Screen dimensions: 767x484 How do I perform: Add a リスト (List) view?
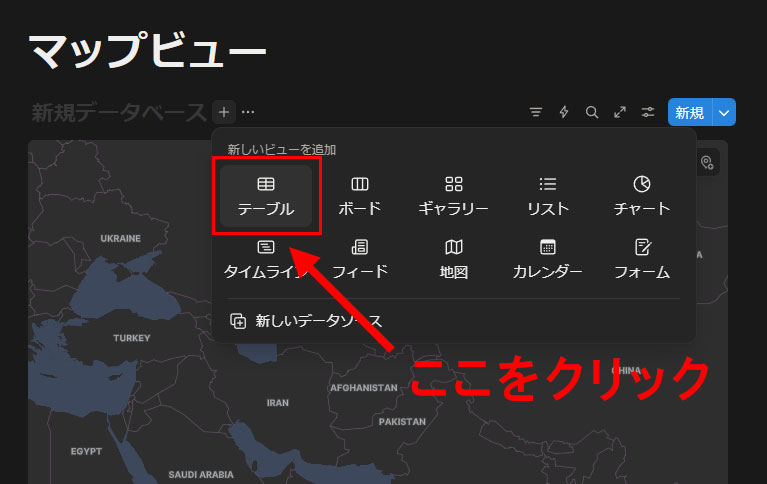tap(547, 195)
